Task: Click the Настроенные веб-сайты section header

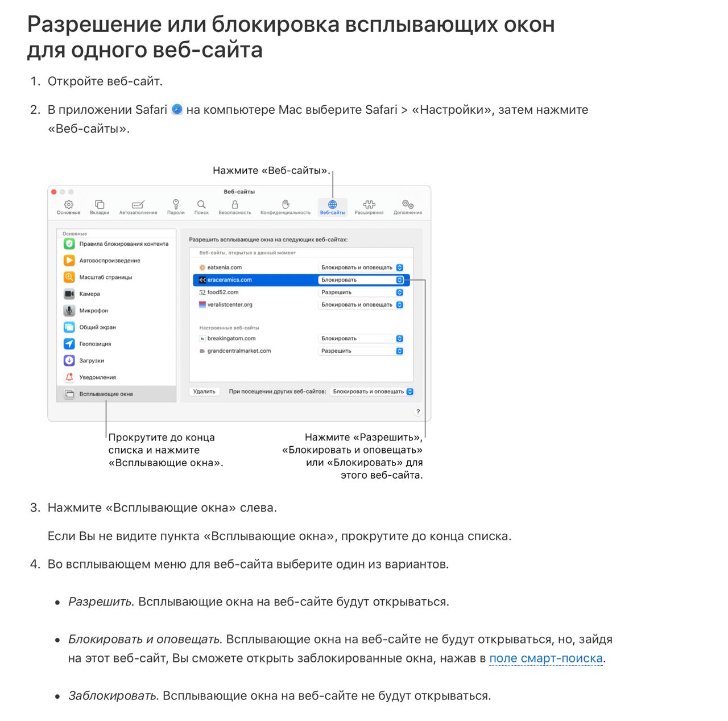Action: click(229, 328)
